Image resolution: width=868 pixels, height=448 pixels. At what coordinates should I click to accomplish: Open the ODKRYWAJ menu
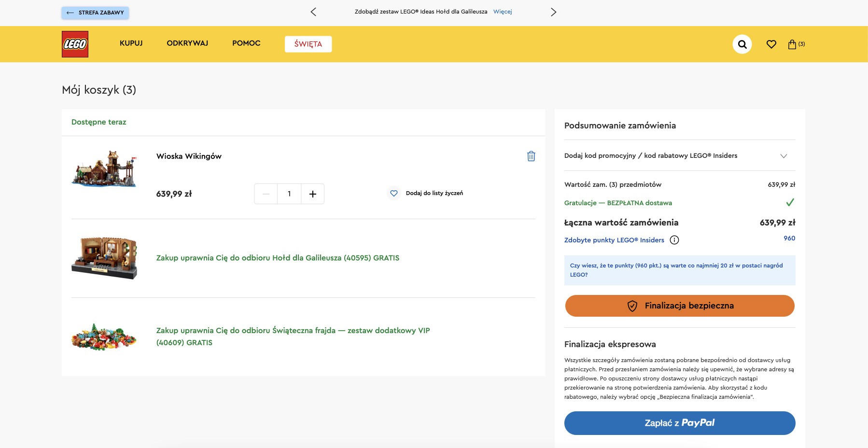187,43
